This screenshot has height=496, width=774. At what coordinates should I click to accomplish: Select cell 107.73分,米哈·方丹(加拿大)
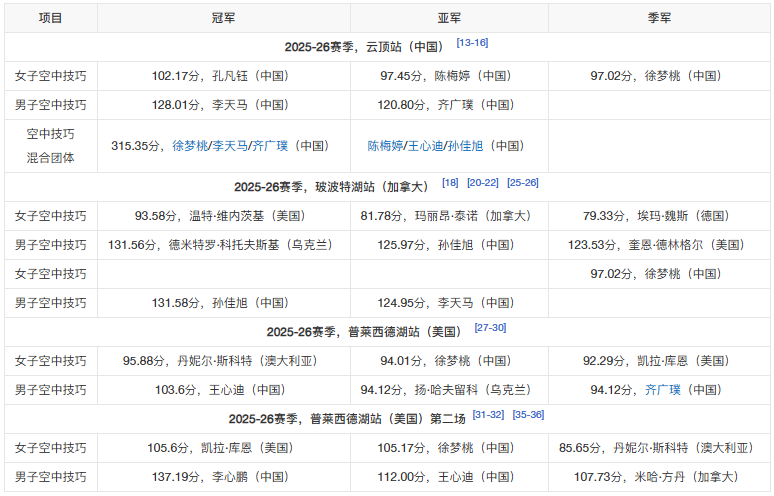(659, 477)
